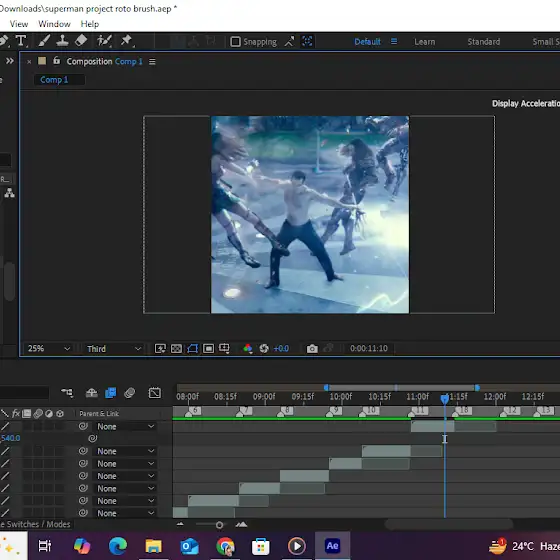Image resolution: width=560 pixels, height=560 pixels.
Task: Click the Comp 1 name in panel title
Action: point(128,61)
